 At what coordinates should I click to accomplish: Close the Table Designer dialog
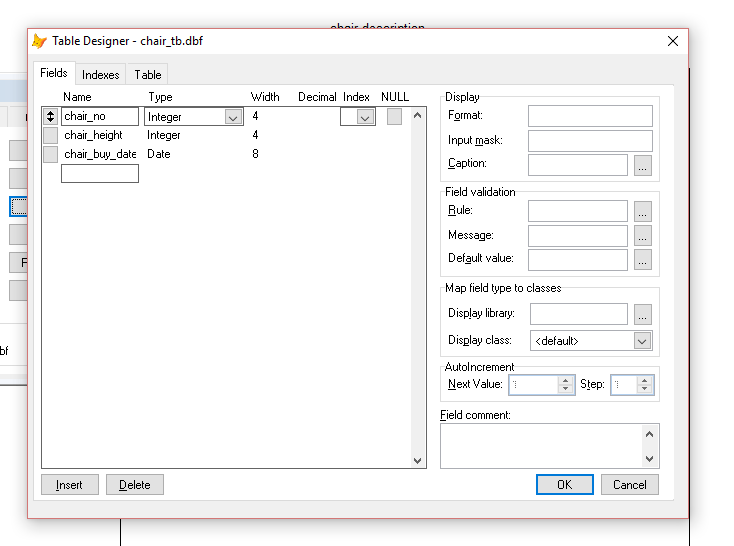pos(673,41)
